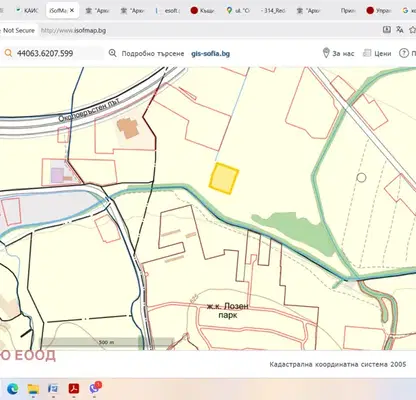
Task: Click the Цени price list icon
Action: click(x=367, y=53)
